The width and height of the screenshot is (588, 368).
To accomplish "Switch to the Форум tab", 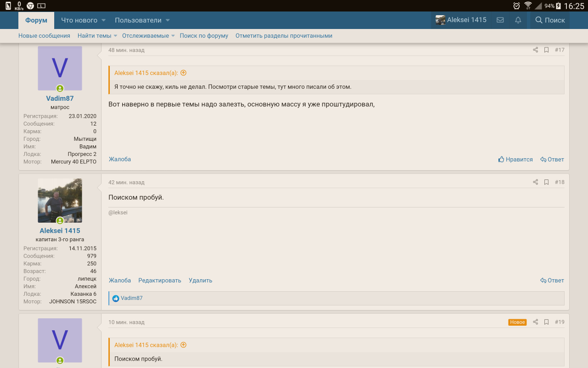I will [36, 20].
